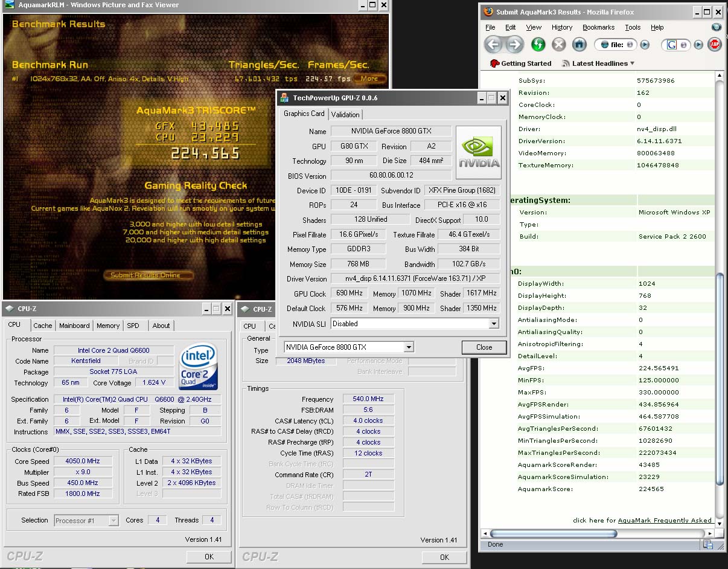Switch to the Mainboard tab in CPU-Z
Viewport: 728px width, 569px height.
(x=74, y=326)
